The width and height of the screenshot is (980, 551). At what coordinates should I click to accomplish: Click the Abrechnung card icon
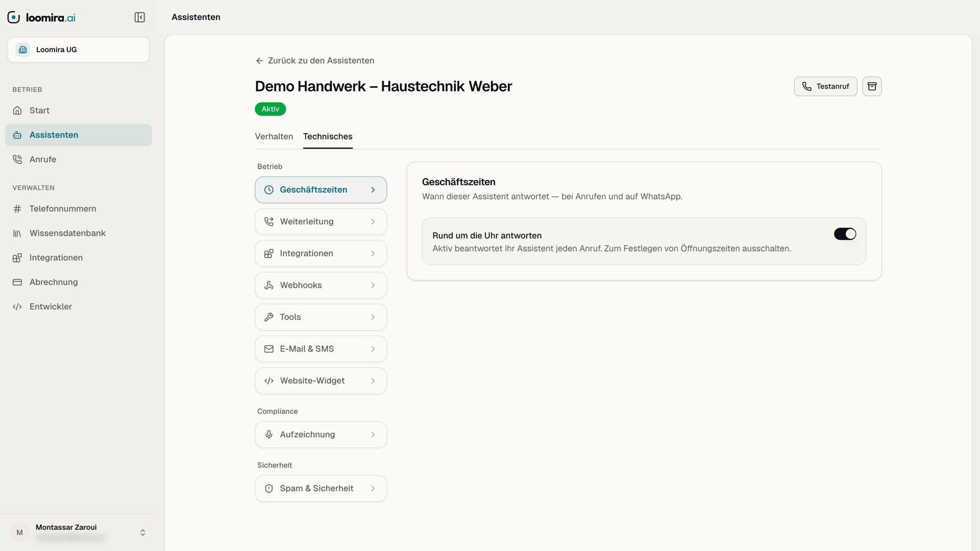tap(17, 282)
